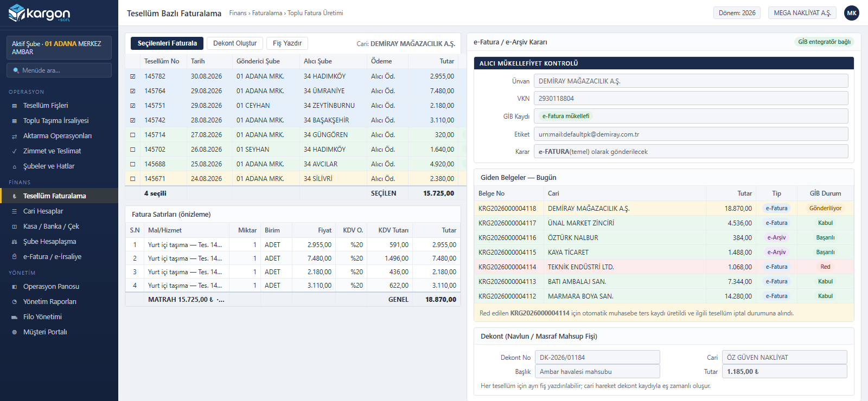The height and width of the screenshot is (401, 868).
Task: Deselect the checkbox for tesellüm 145751
Action: (133, 106)
